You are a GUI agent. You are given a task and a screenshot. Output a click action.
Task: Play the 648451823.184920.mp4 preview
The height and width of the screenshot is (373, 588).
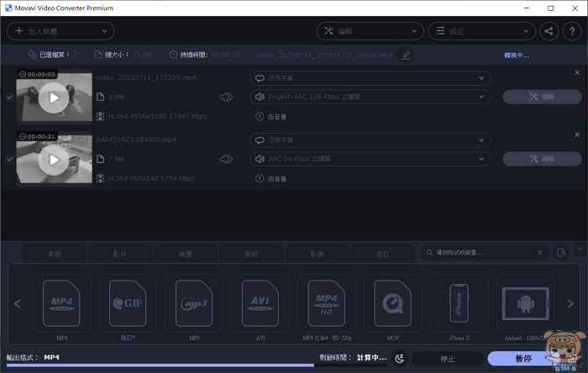tap(54, 160)
